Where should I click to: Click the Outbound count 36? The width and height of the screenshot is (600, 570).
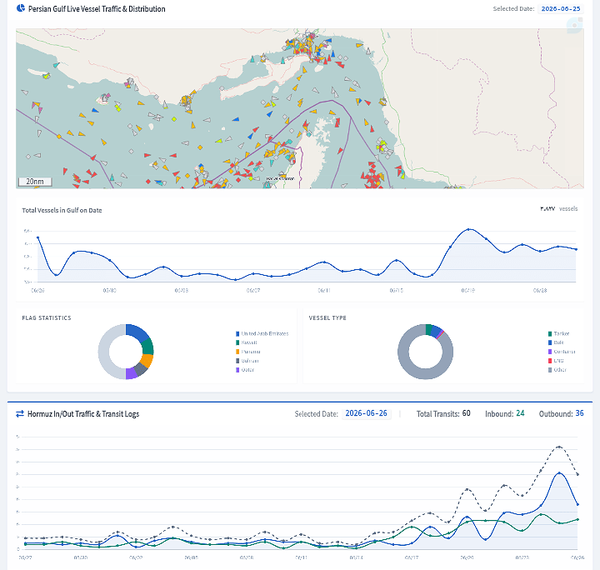[580, 414]
